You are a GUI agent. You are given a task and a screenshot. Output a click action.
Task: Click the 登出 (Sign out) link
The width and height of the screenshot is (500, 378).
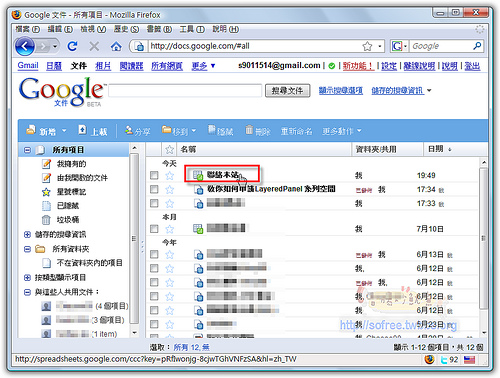point(472,66)
